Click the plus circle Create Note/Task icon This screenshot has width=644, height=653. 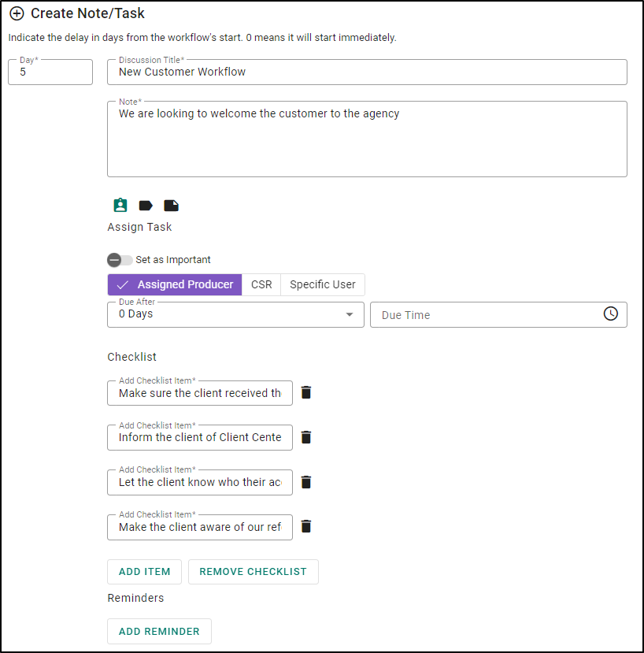17,13
